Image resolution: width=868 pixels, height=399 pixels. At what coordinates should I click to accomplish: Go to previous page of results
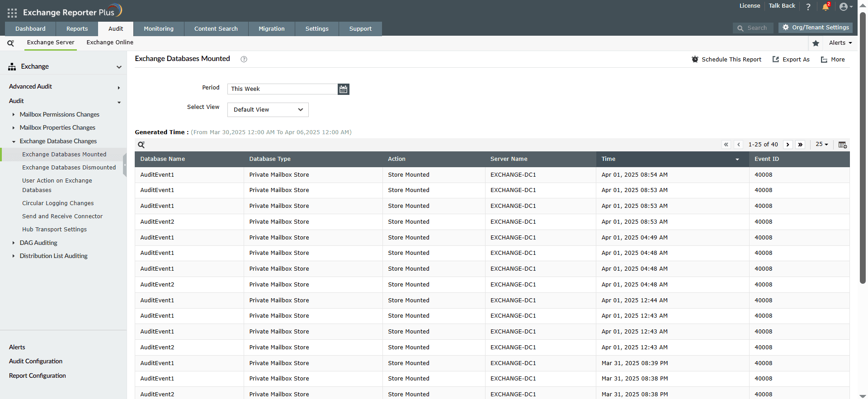[x=739, y=145]
